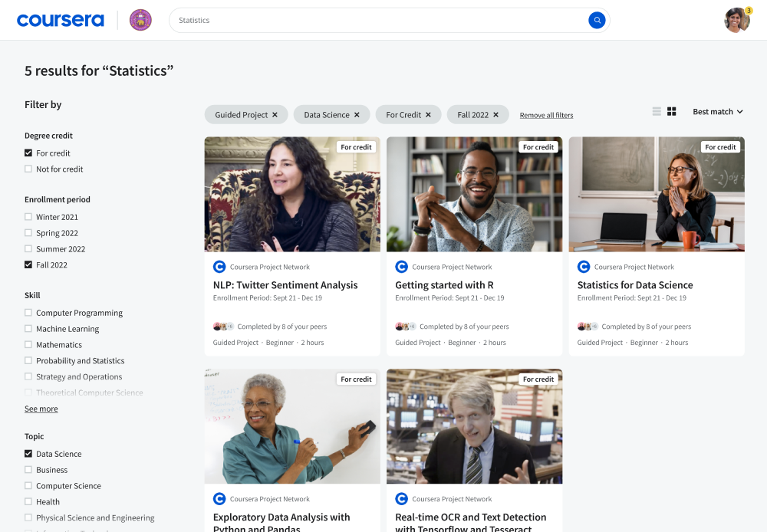Viewport: 767px width, 532px height.
Task: Check the Summer 2022 enrollment period
Action: point(28,248)
